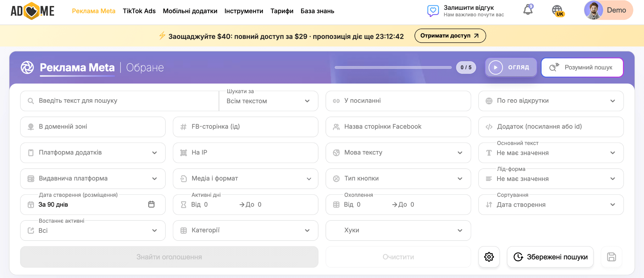Open Інструменти menu

[244, 11]
